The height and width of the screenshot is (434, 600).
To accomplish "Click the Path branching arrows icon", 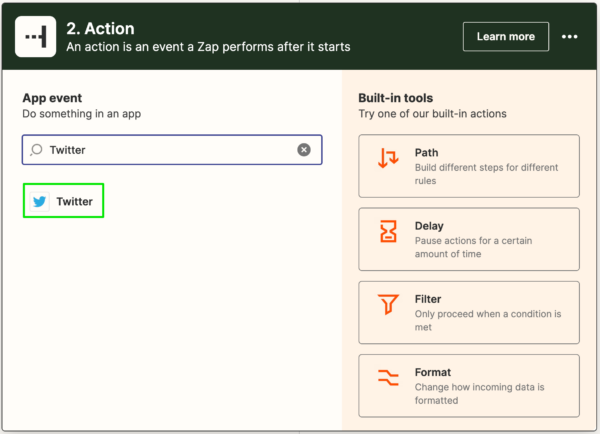I will point(388,158).
